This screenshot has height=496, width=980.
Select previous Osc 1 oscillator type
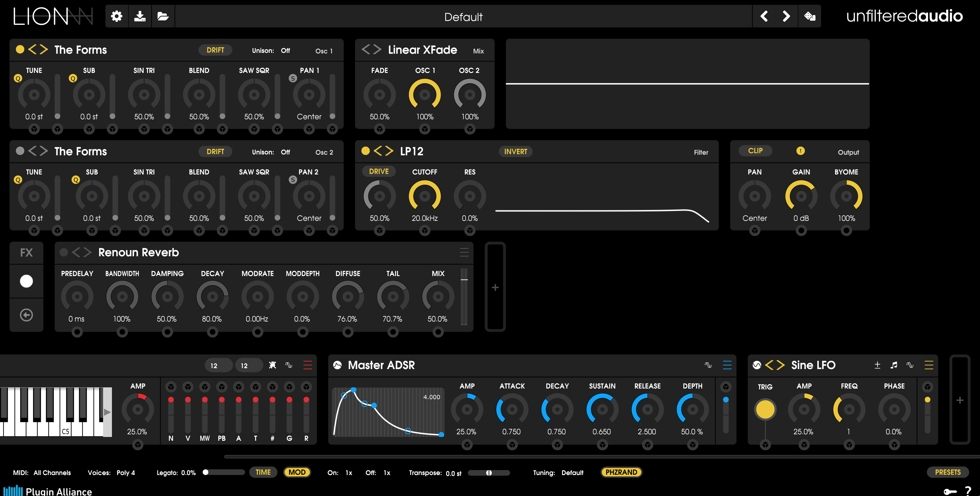click(32, 49)
